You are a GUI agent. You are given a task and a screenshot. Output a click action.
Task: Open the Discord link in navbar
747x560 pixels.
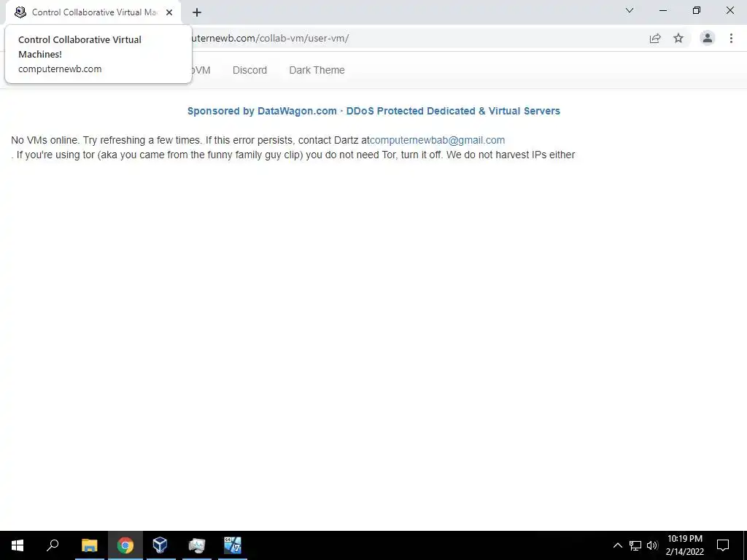pos(249,70)
